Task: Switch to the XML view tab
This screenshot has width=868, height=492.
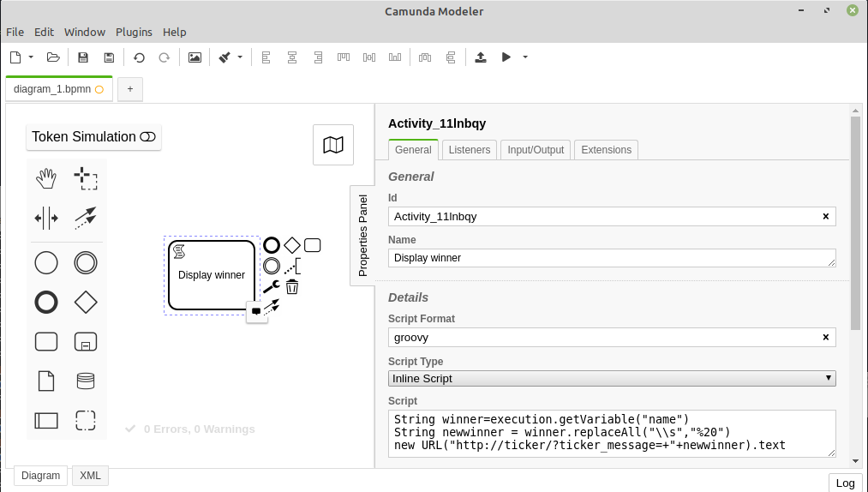Action: (x=90, y=476)
